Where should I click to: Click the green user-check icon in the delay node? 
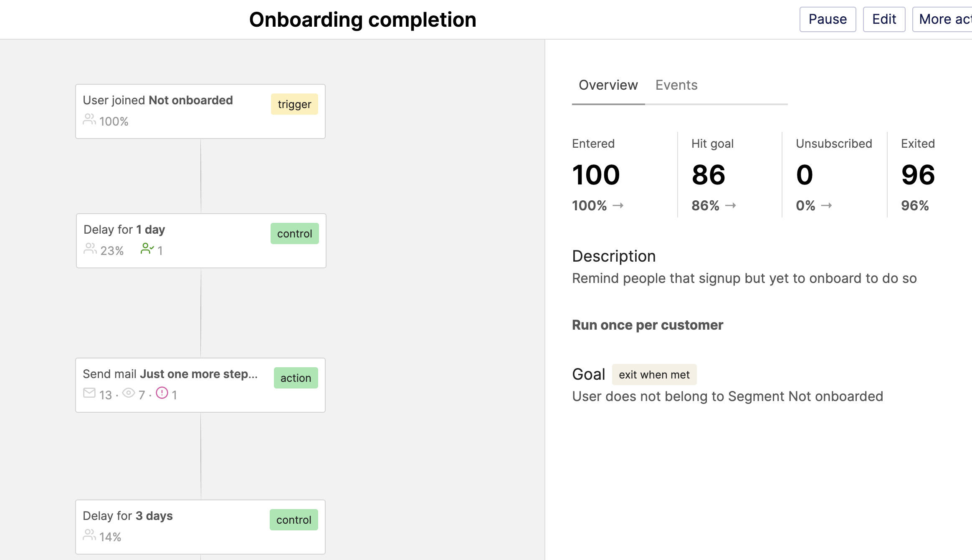147,249
